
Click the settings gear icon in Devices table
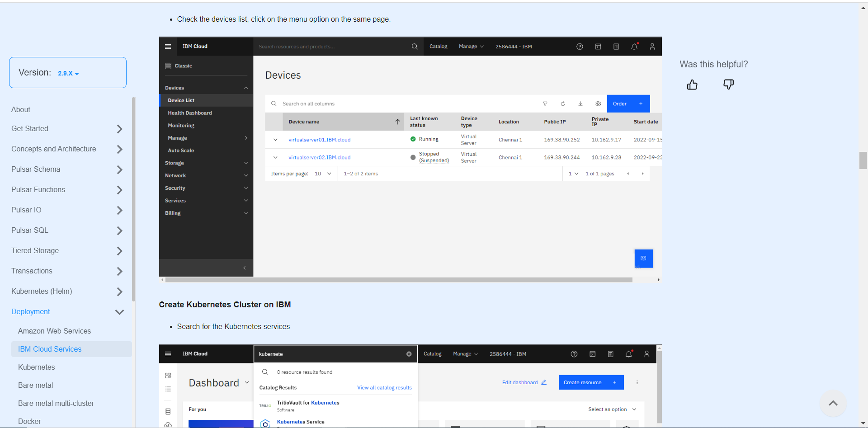598,103
